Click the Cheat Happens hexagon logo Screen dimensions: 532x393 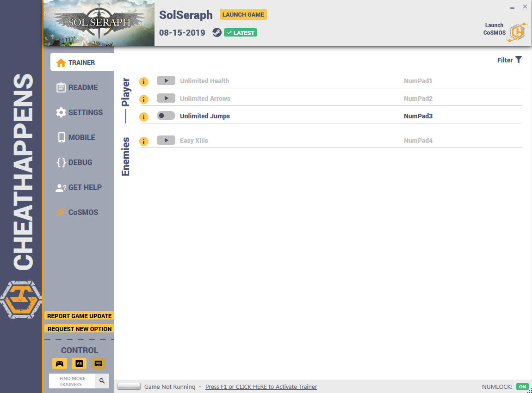21,300
